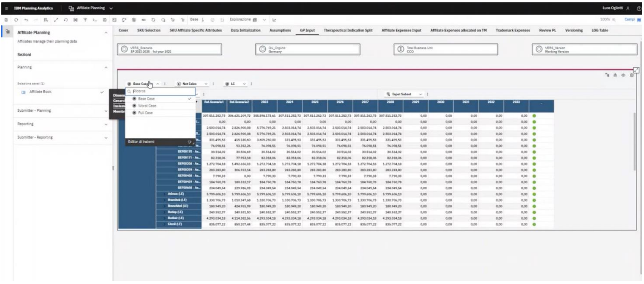The width and height of the screenshot is (644, 284).
Task: Click the Editor di insiemi button
Action: (x=141, y=142)
